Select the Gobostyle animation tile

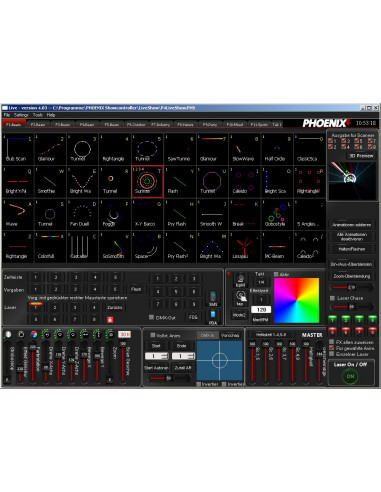[x=277, y=214]
